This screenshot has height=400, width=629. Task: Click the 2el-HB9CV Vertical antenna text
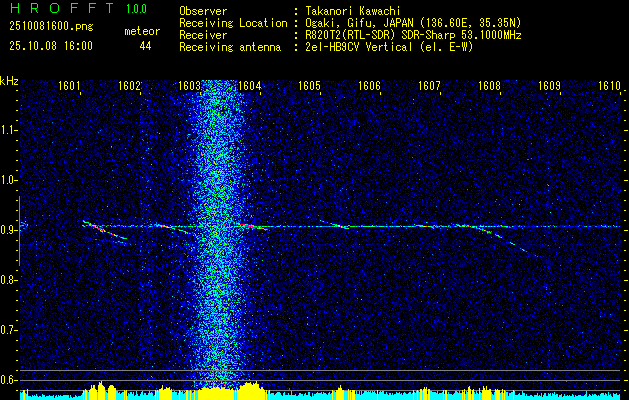point(389,47)
